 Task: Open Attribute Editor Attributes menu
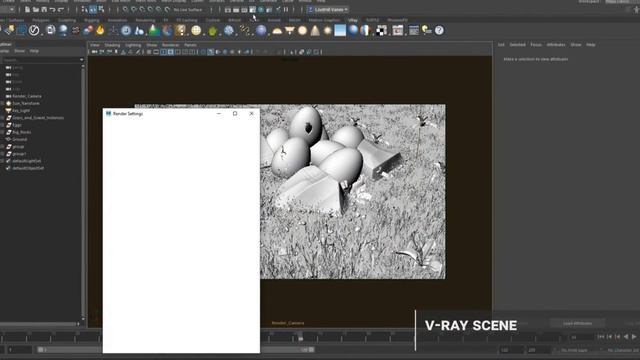pyautogui.click(x=556, y=44)
